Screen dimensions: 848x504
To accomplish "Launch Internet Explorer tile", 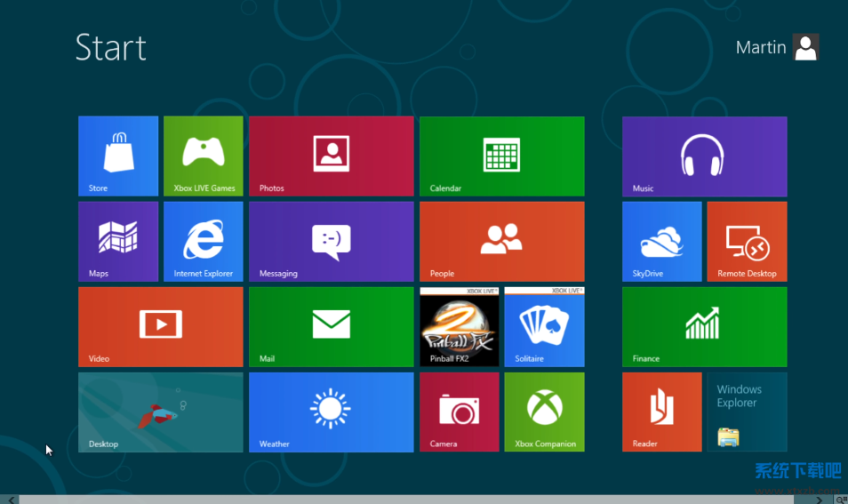I will [x=203, y=241].
